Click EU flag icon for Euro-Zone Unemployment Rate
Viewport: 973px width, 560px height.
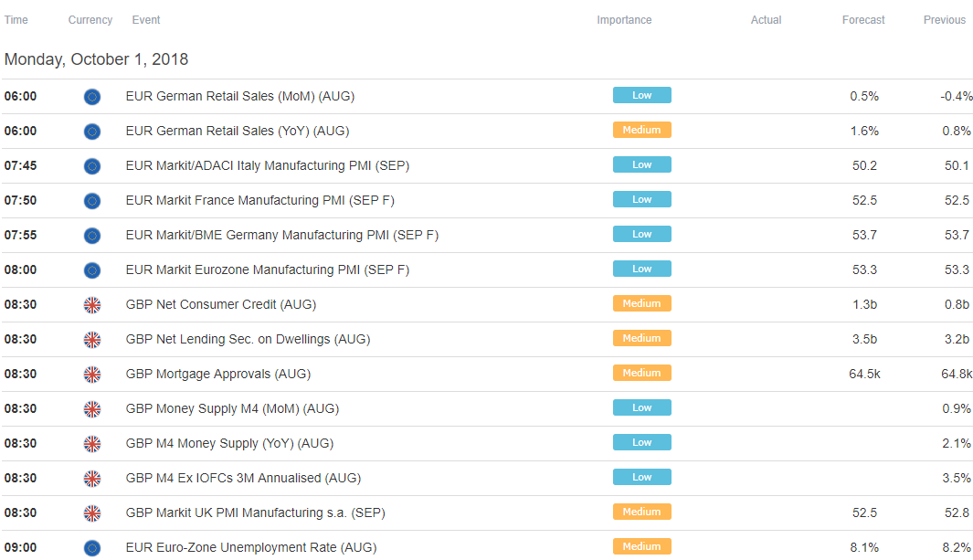coord(92,548)
